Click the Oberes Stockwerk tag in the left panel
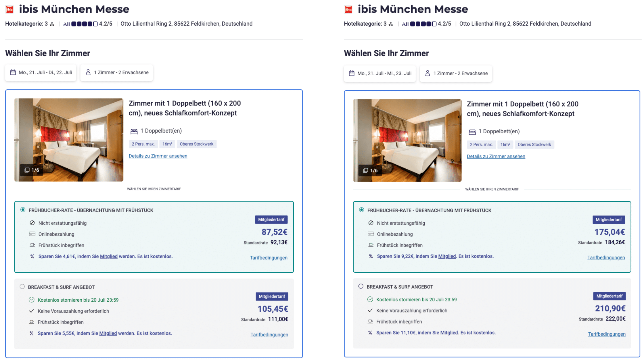Image resolution: width=644 pixels, height=362 pixels. 197,144
